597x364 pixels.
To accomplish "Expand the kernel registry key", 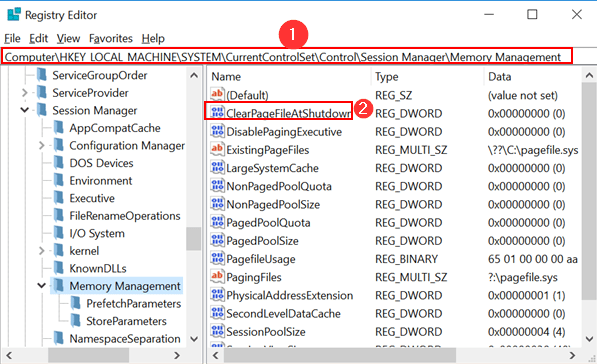I will [x=42, y=251].
